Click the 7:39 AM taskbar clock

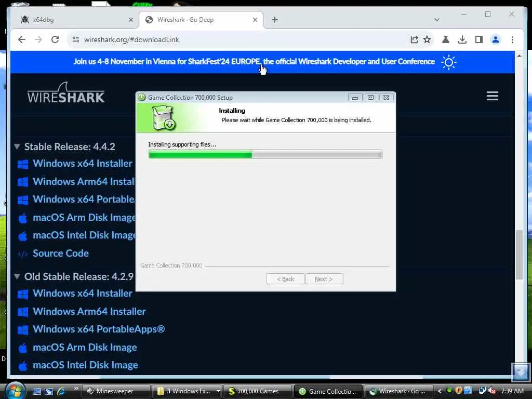512,391
